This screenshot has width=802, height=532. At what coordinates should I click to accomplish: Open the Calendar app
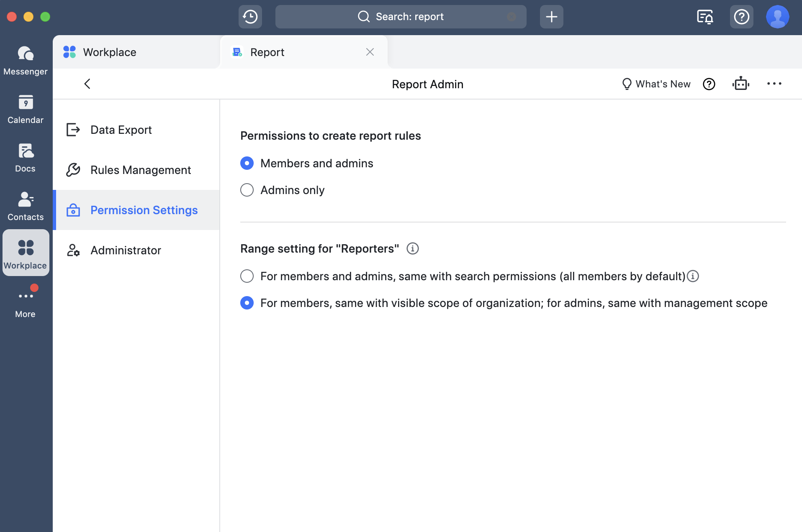click(x=25, y=108)
